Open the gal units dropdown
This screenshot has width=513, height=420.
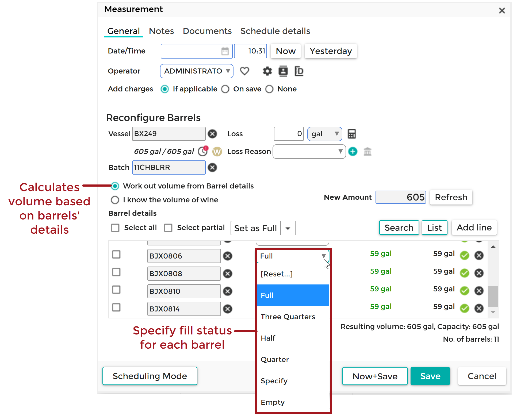click(x=324, y=134)
